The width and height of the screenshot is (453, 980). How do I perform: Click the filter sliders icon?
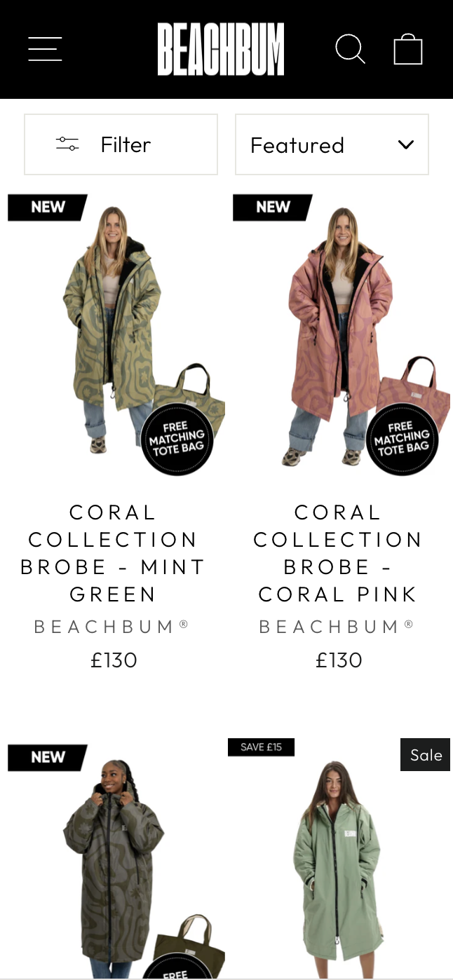(x=67, y=144)
